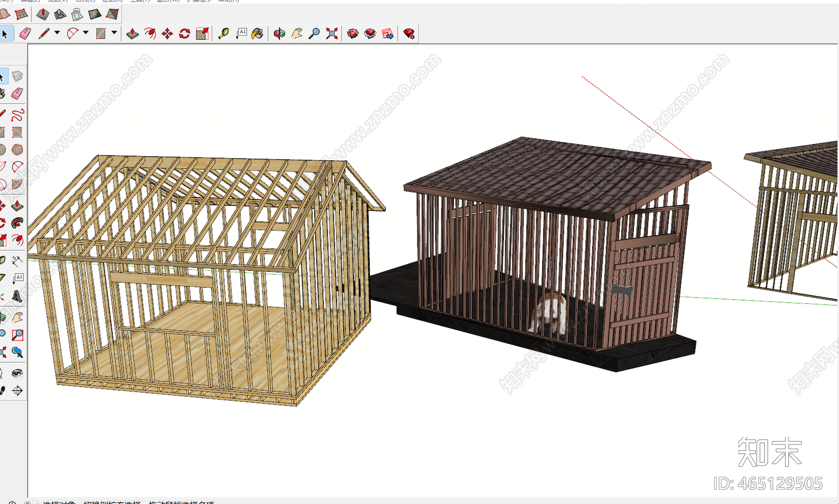The width and height of the screenshot is (839, 504).
Task: Click Make Component in the left tool palette
Action: [17, 76]
